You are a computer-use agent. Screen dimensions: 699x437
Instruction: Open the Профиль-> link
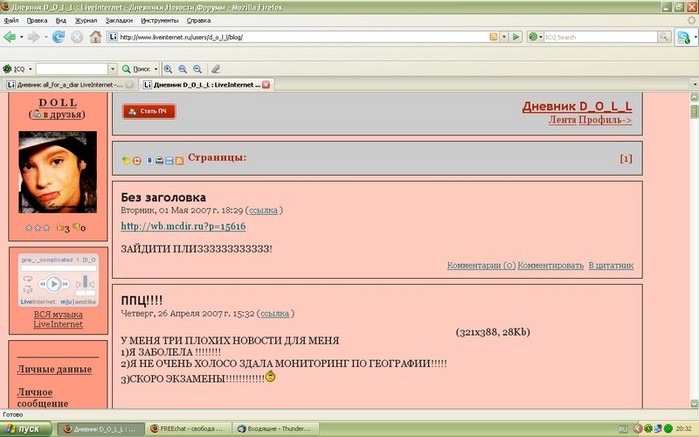pyautogui.click(x=605, y=120)
